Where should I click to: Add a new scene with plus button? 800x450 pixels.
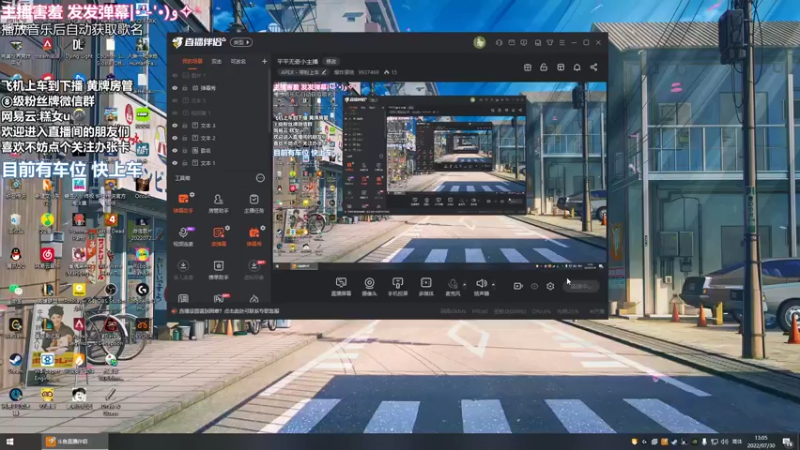[x=264, y=61]
